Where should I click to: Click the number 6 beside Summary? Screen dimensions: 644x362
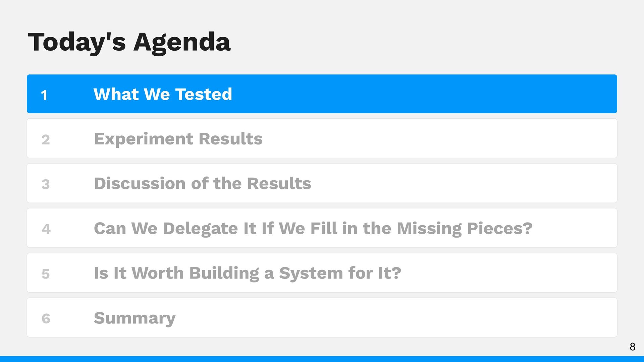click(x=46, y=319)
